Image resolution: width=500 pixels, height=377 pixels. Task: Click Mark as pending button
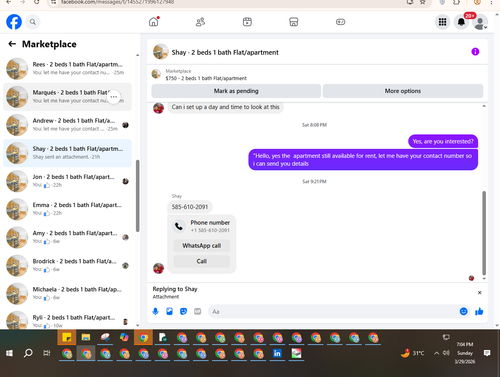pos(236,91)
